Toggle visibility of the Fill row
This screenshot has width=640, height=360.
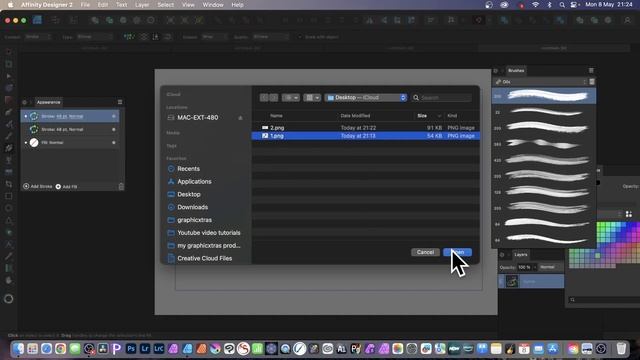pos(113,142)
